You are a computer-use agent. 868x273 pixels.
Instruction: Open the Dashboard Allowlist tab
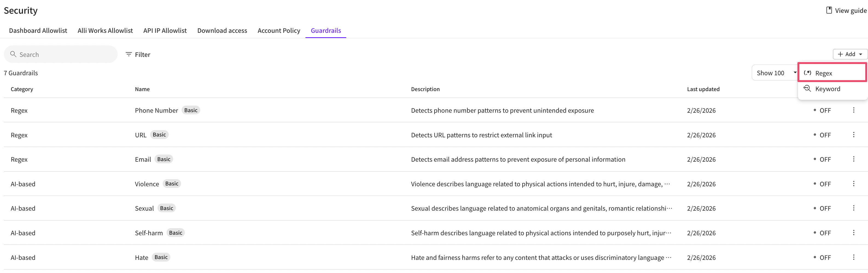[x=38, y=31]
